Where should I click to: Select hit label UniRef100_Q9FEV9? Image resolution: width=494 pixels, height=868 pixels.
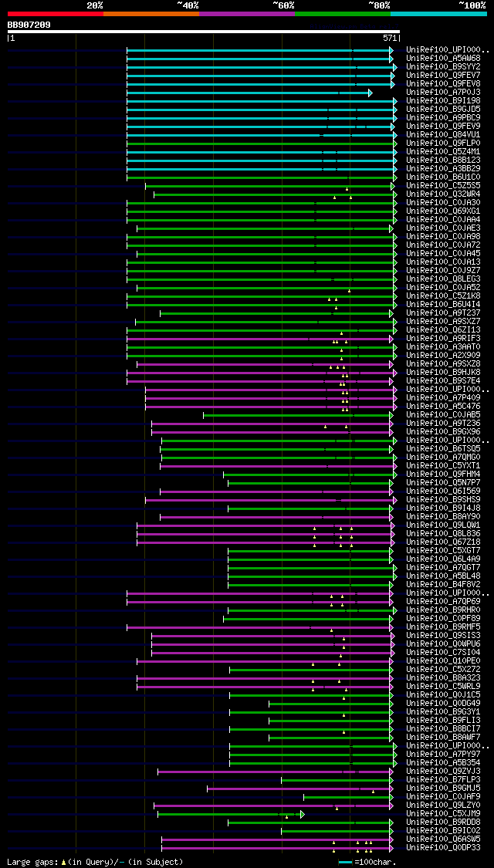444,127
